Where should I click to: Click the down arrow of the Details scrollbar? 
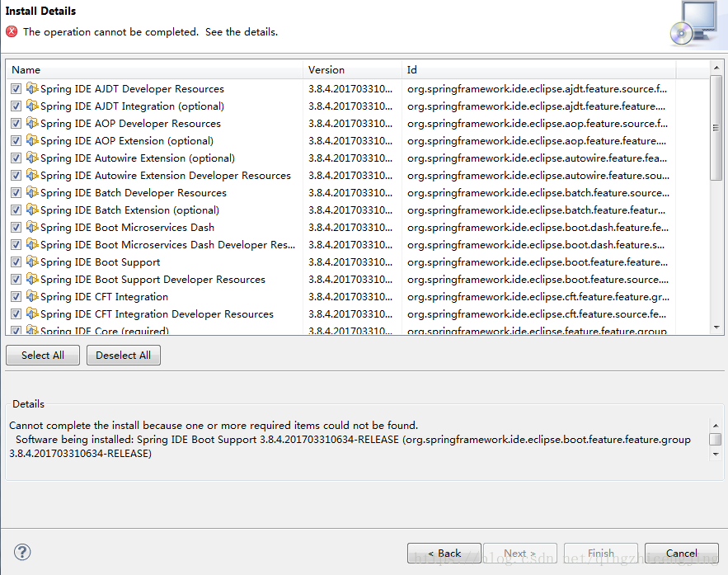[x=716, y=454]
